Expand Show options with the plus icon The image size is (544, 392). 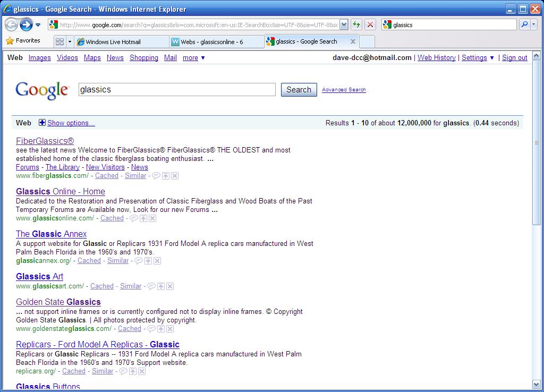[42, 123]
